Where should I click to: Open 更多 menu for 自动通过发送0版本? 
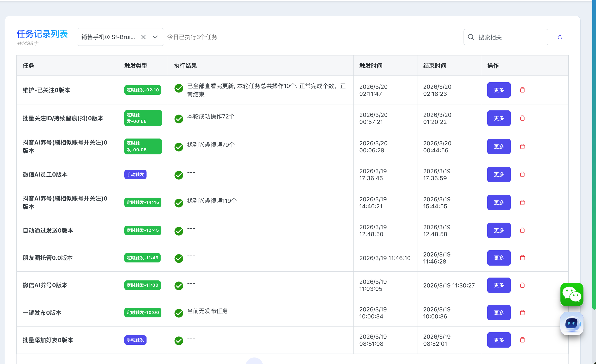tap(499, 230)
